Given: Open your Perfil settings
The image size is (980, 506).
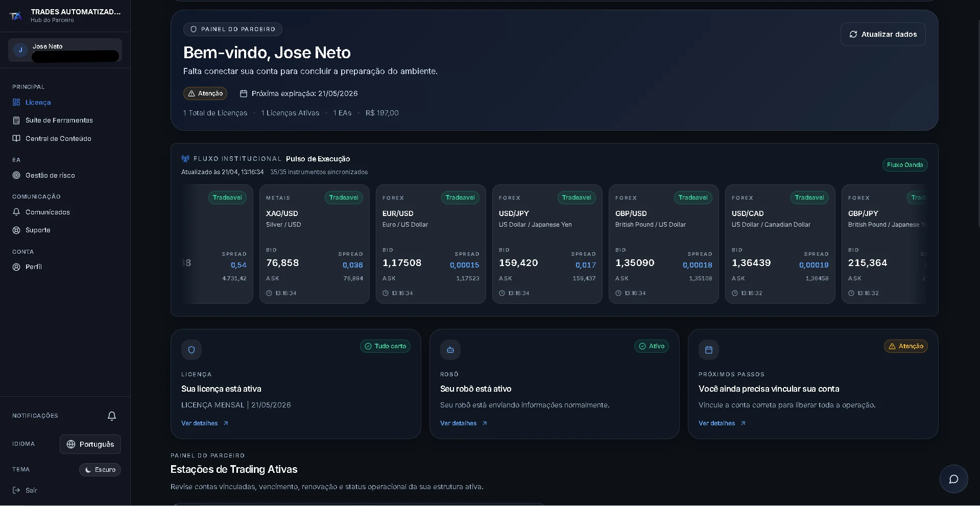Looking at the screenshot, I should (x=33, y=267).
